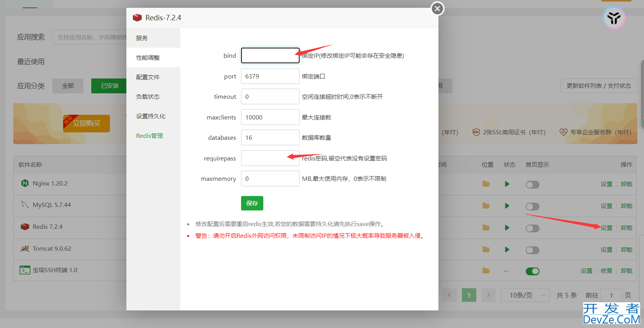
Task: Click the Nginx 1.20.2 name text
Action: point(50,183)
